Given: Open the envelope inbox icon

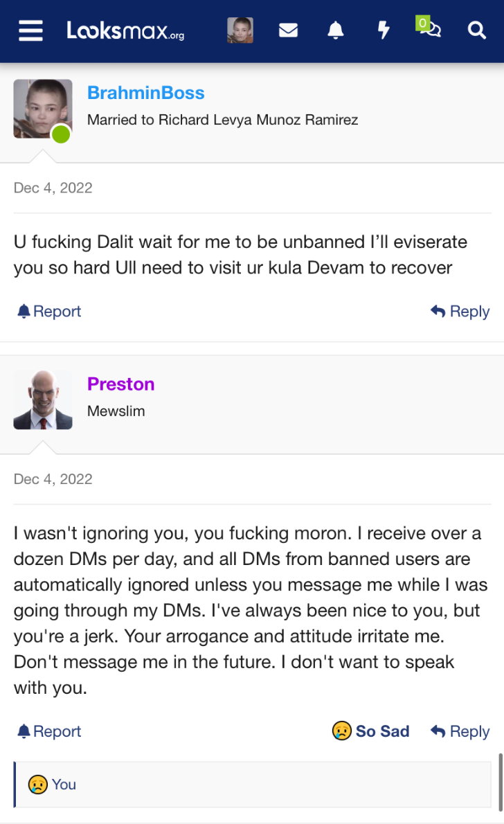Looking at the screenshot, I should pyautogui.click(x=288, y=30).
